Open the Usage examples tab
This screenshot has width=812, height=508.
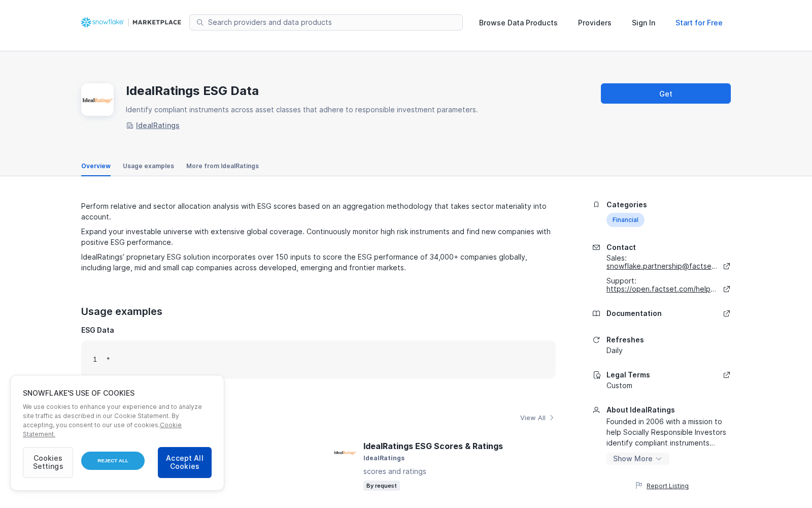(x=148, y=166)
